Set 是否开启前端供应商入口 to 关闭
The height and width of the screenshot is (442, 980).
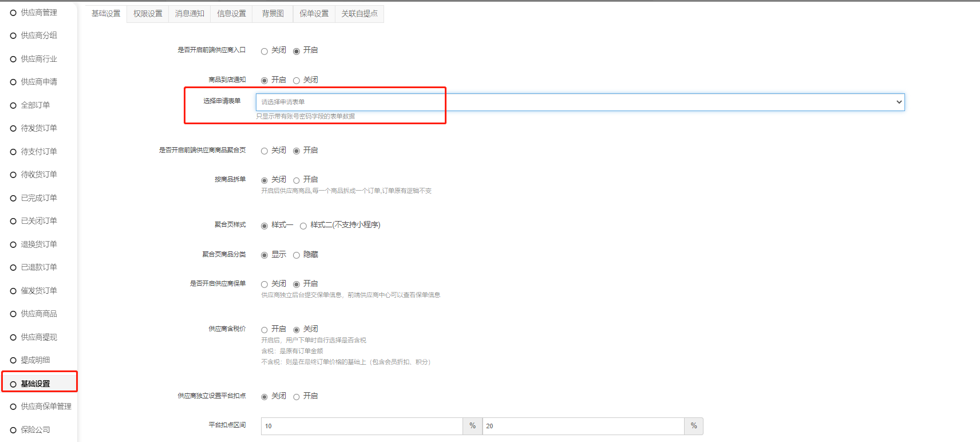pyautogui.click(x=264, y=52)
